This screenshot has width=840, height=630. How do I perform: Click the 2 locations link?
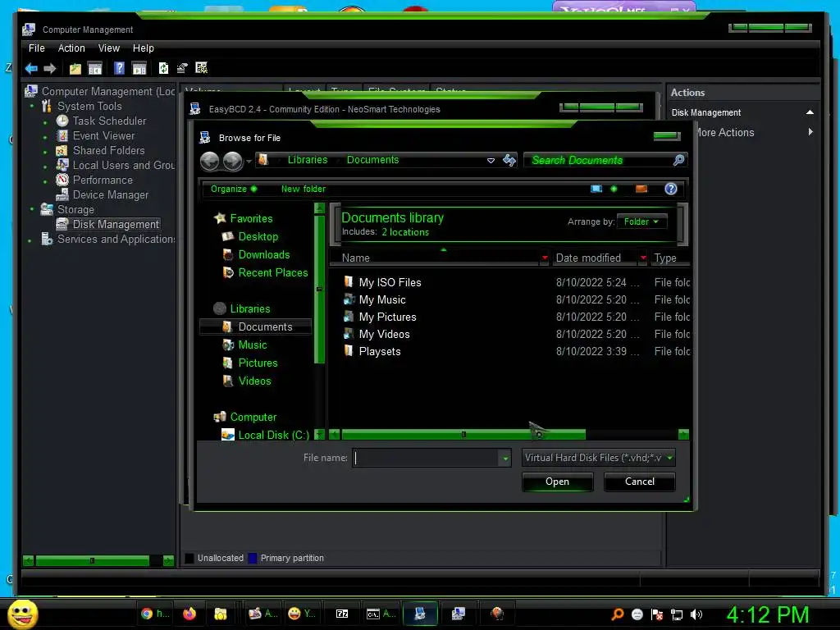click(405, 232)
